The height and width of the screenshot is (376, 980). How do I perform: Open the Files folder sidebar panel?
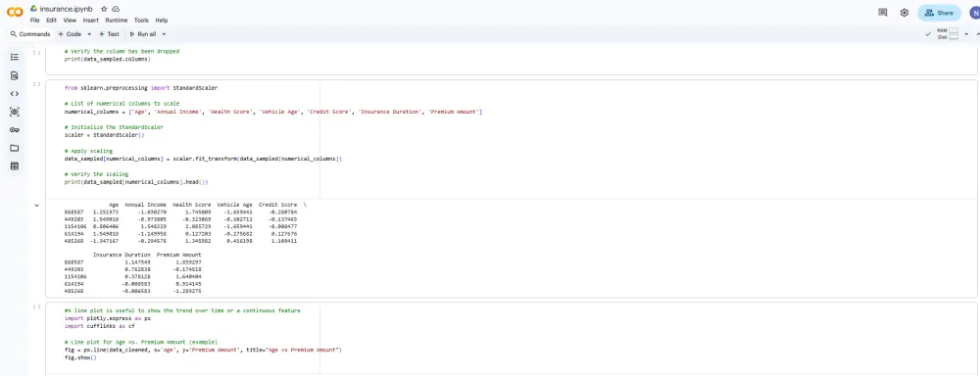[x=15, y=148]
